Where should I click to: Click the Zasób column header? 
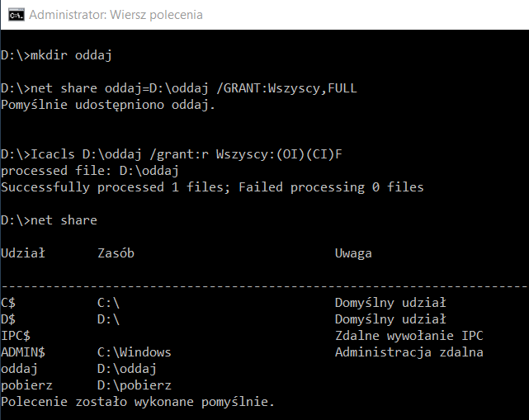(116, 253)
